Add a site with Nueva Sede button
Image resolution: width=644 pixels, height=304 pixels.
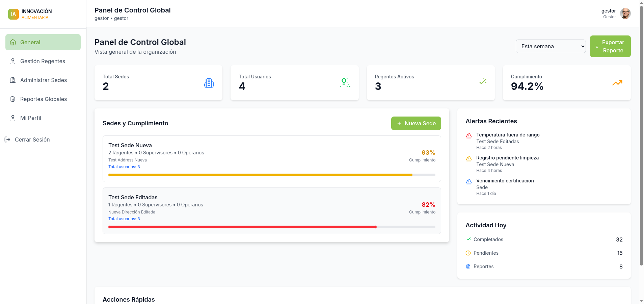tap(416, 123)
